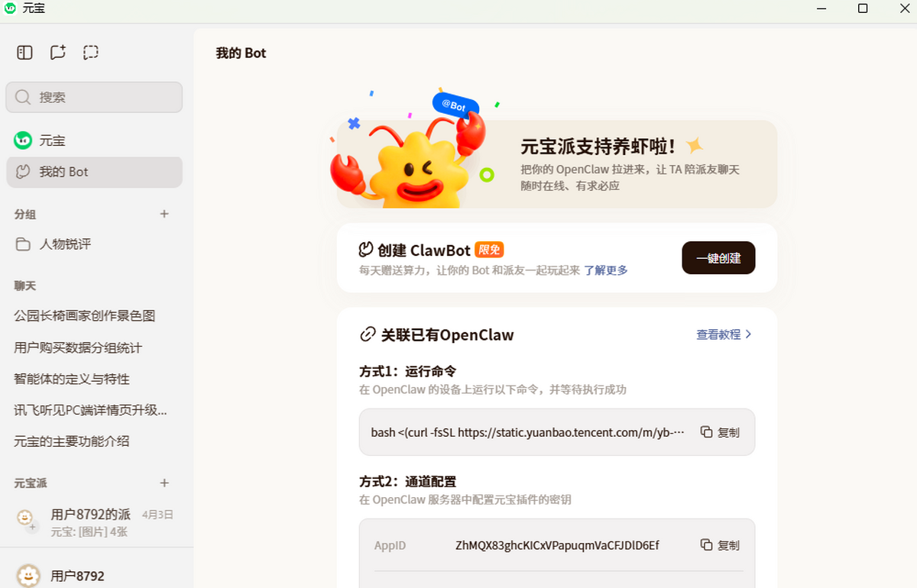Start a new chat with the plus-bubble icon

coord(58,53)
